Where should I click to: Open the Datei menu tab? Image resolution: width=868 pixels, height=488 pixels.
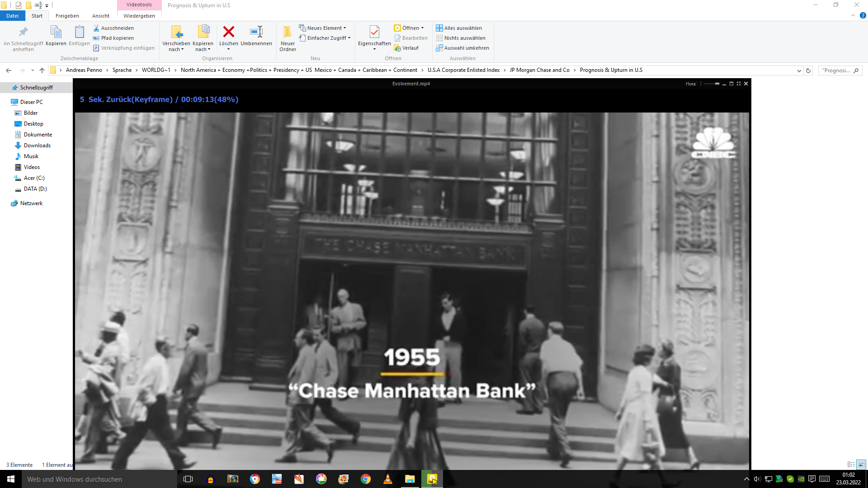[12, 16]
